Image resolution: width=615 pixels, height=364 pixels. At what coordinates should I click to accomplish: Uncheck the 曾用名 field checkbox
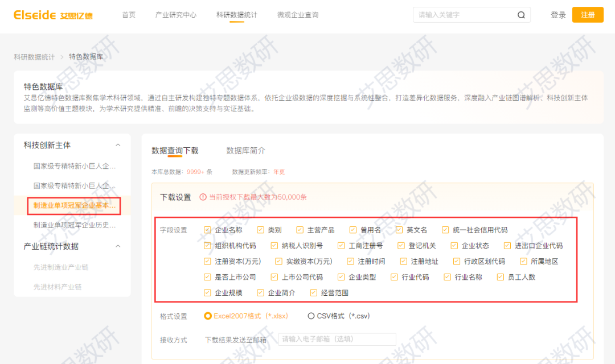pyautogui.click(x=353, y=230)
